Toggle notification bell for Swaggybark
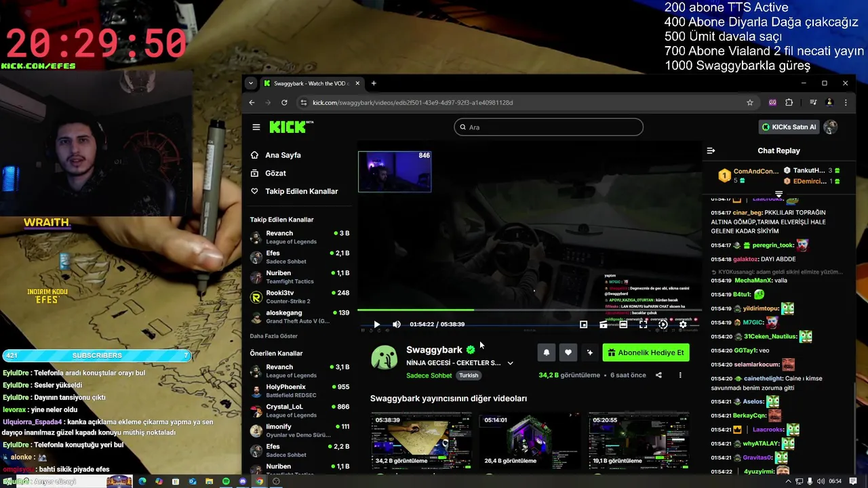This screenshot has height=488, width=868. (x=547, y=352)
